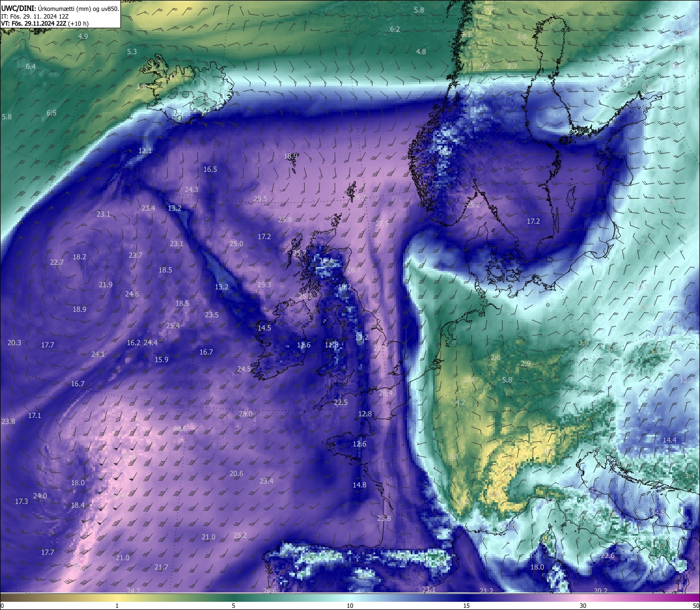This screenshot has height=610, width=700.
Task: Click the map value '22.5' near Cornwall
Action: coord(341,403)
